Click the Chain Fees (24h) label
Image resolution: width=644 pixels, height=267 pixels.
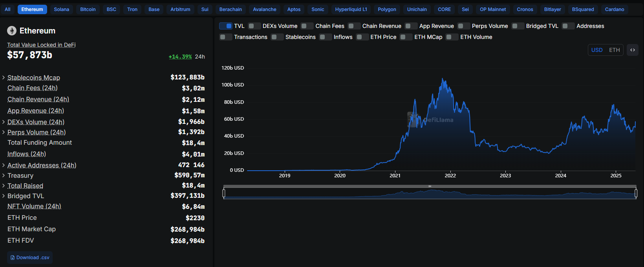(33, 88)
